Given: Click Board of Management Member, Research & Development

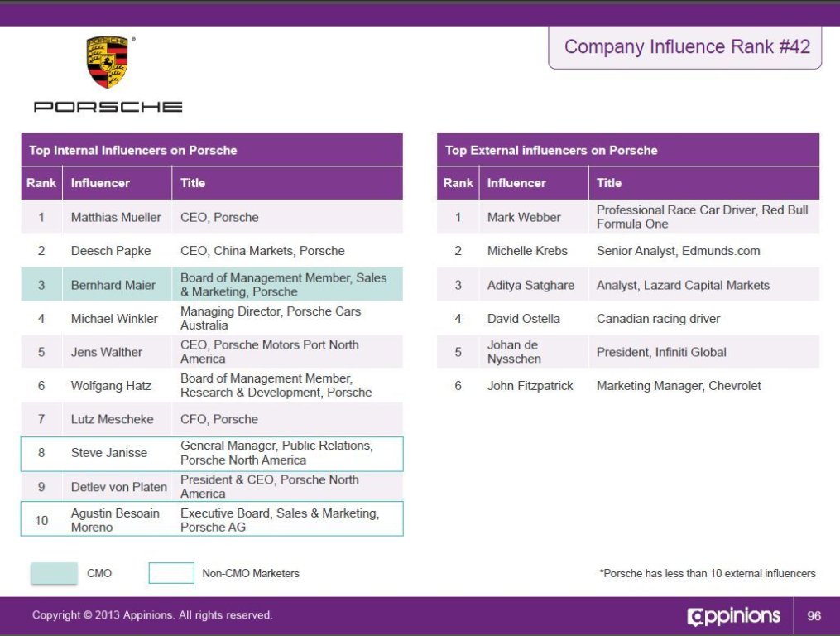Looking at the screenshot, I should pyautogui.click(x=287, y=386).
